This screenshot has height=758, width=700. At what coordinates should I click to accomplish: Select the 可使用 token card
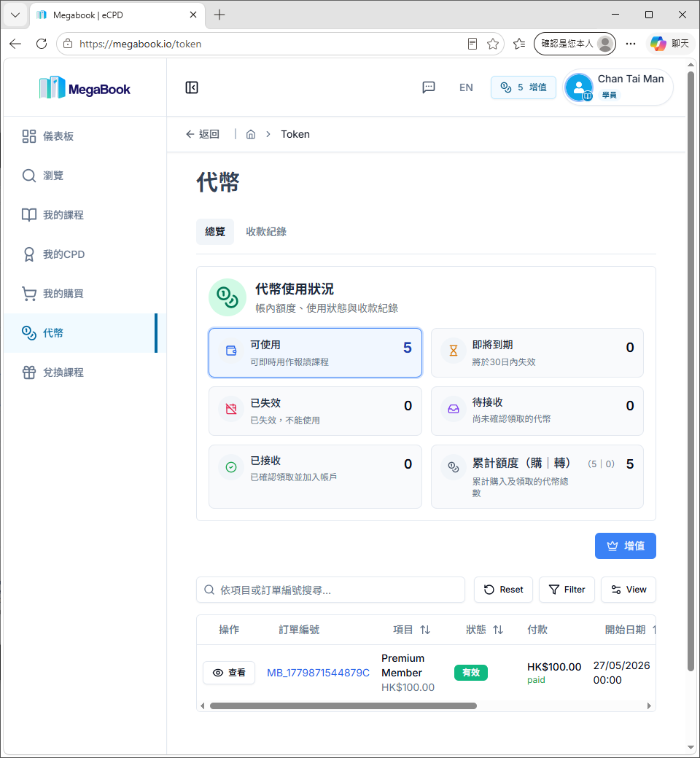pos(315,353)
